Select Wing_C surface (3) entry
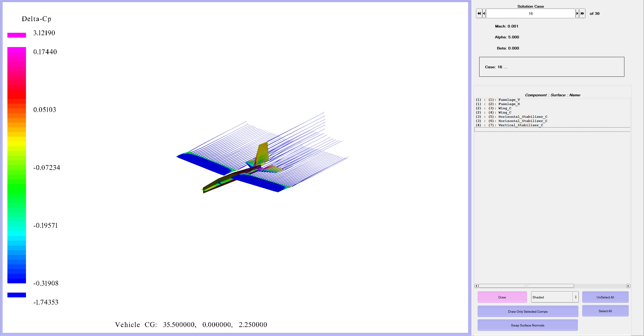 click(505, 108)
